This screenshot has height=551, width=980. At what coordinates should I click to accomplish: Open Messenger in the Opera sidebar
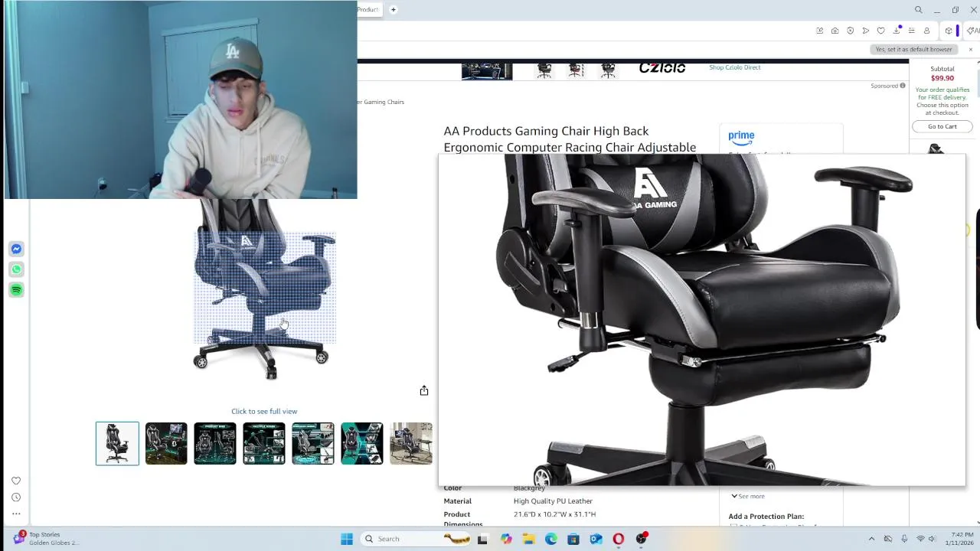[x=16, y=249]
